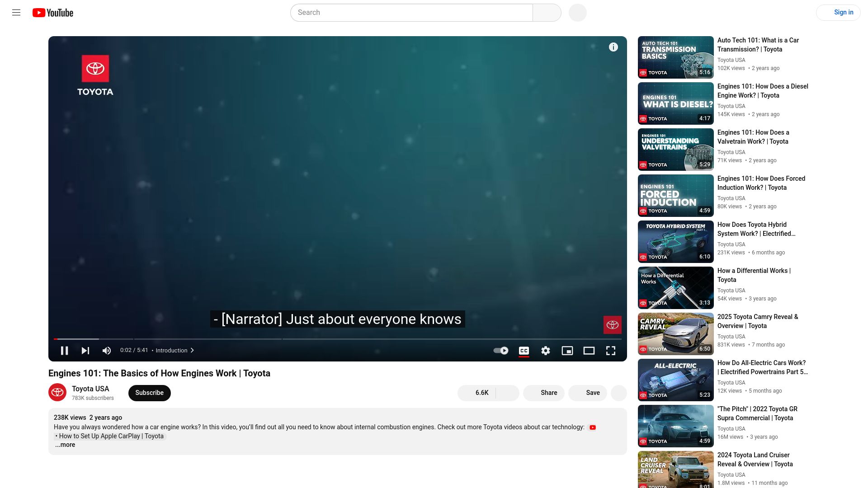Sign in to YouTube
The width and height of the screenshot is (868, 488).
[x=839, y=13]
